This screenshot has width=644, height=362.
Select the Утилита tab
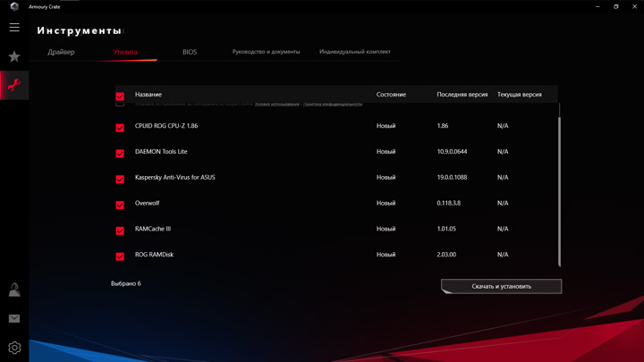pyautogui.click(x=125, y=52)
